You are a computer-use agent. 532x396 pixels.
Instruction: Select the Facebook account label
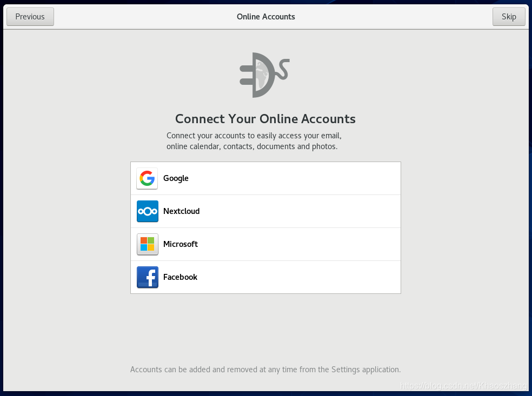pyautogui.click(x=180, y=277)
